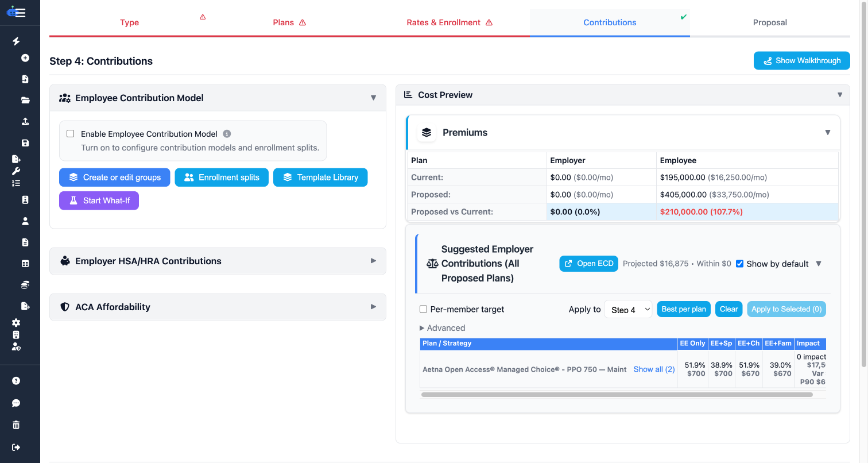
Task: Open the folder icon in sidebar
Action: coord(25,100)
